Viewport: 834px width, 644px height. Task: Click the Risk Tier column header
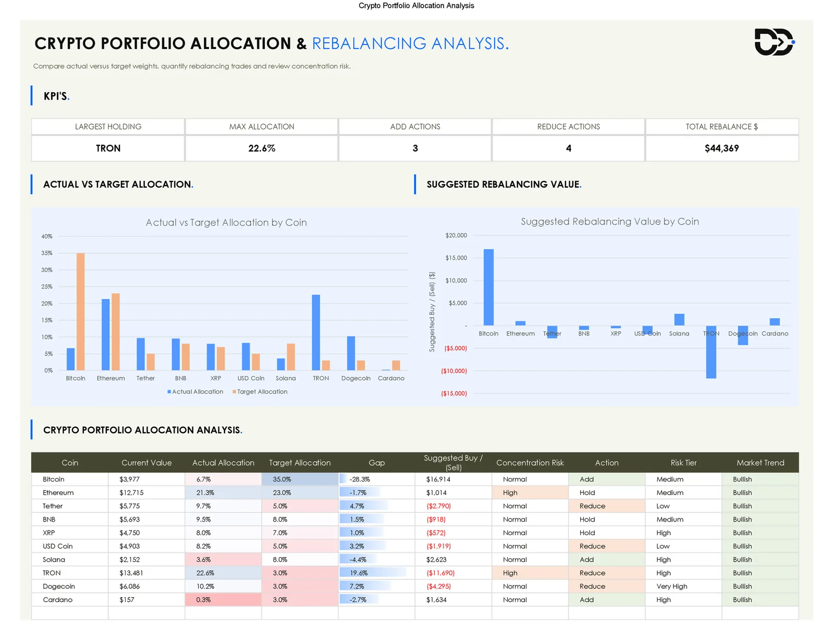683,463
